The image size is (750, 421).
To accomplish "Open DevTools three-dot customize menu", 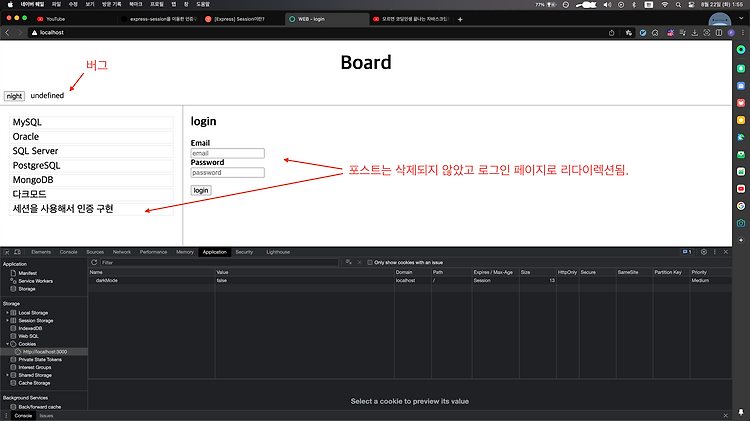I will click(715, 252).
